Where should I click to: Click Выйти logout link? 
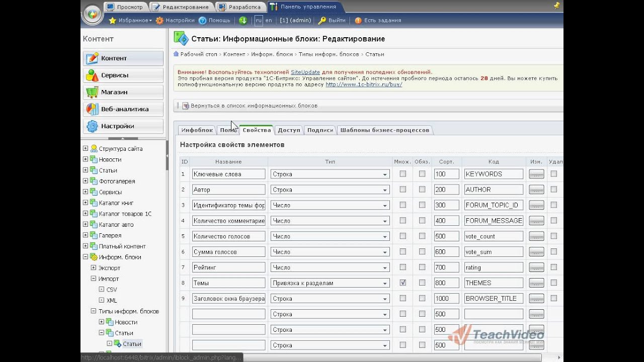click(x=337, y=21)
